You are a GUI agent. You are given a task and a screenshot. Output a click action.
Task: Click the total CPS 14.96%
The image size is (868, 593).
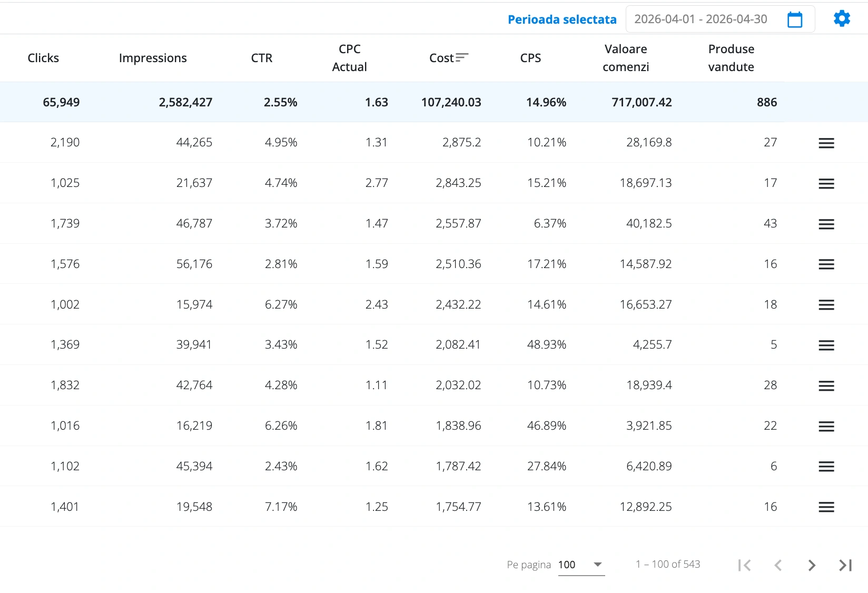[546, 102]
